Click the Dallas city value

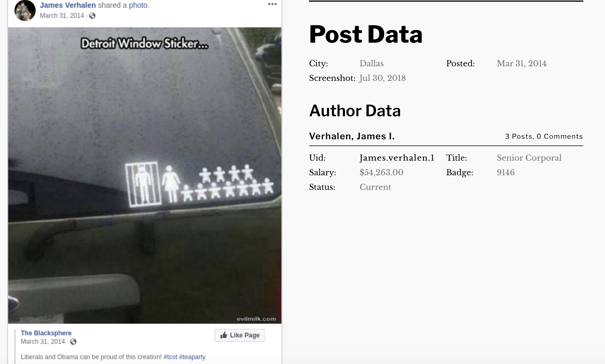[371, 63]
